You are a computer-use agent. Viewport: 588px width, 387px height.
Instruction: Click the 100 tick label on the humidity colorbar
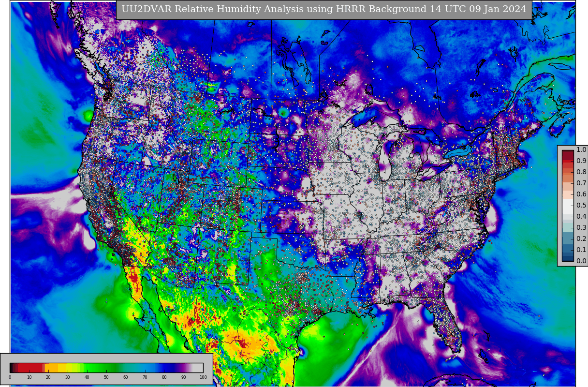pyautogui.click(x=203, y=377)
